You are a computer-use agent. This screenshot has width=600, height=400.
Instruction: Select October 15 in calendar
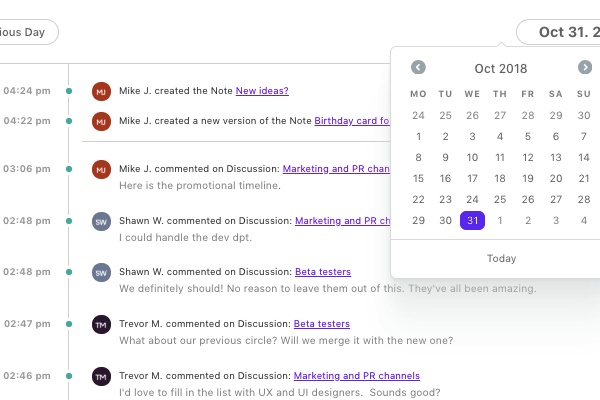click(418, 178)
